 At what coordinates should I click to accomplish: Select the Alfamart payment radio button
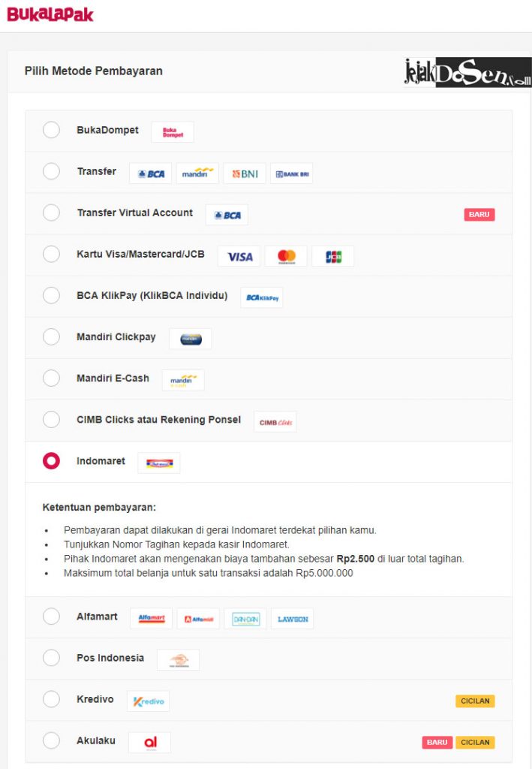pos(52,617)
